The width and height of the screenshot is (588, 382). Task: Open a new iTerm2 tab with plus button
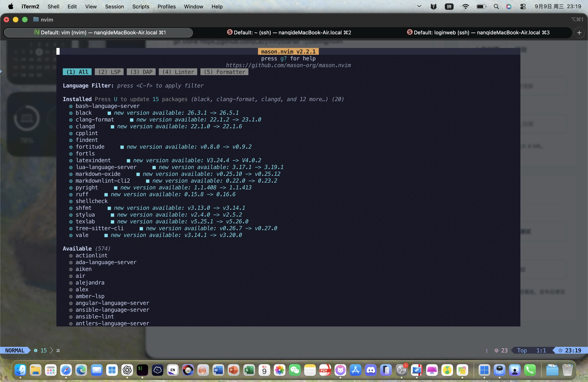579,33
